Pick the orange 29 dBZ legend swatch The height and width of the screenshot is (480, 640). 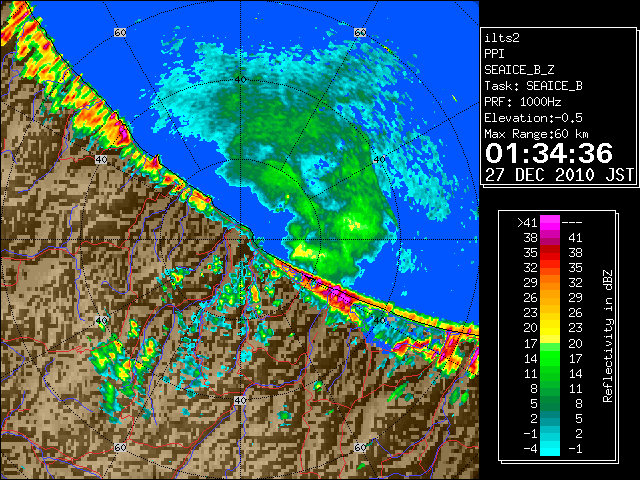[550, 282]
